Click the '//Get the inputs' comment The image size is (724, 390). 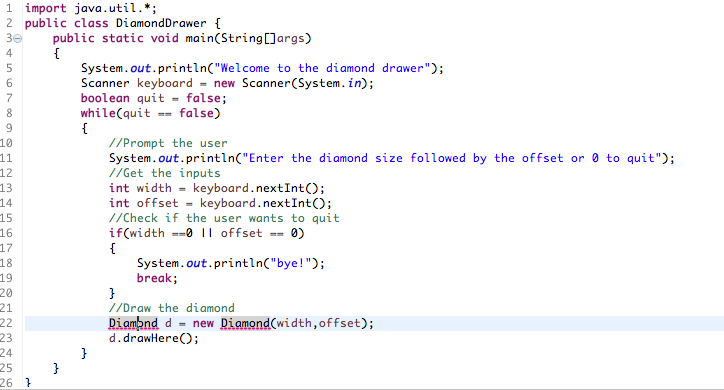(165, 173)
